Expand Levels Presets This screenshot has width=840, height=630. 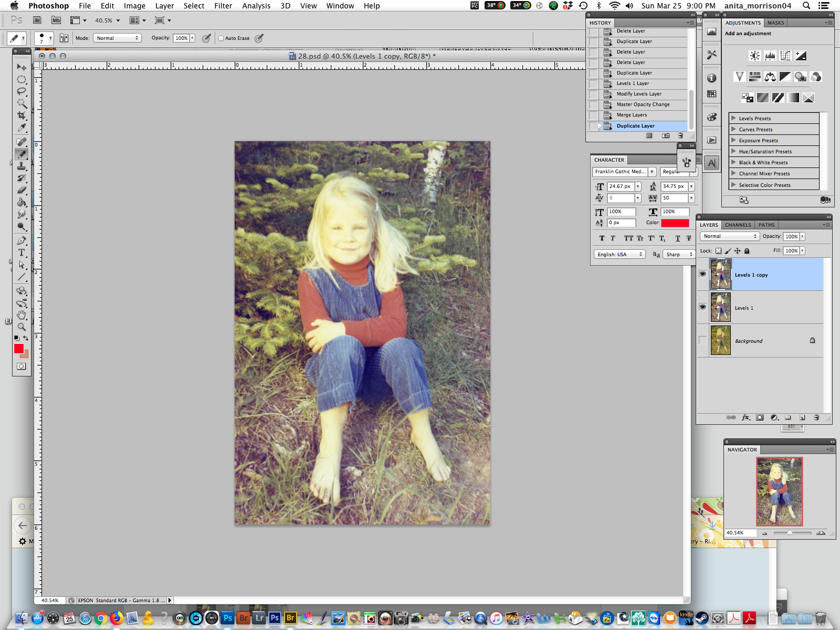(x=733, y=118)
